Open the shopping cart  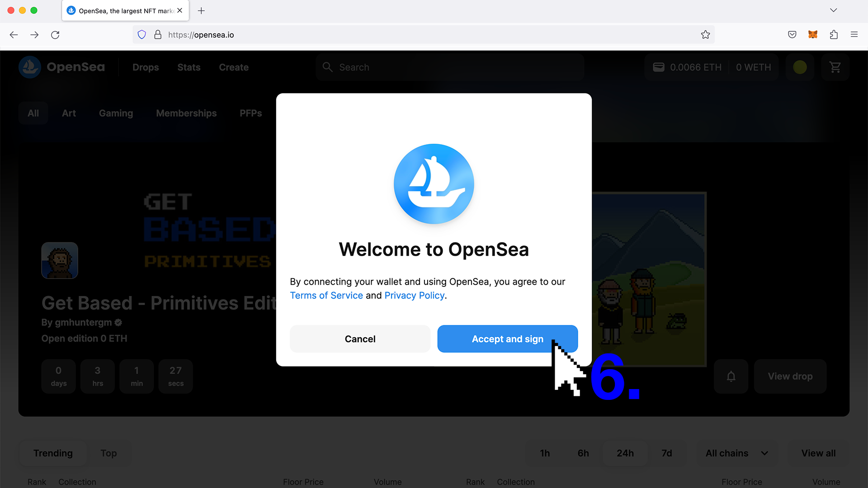coord(835,67)
